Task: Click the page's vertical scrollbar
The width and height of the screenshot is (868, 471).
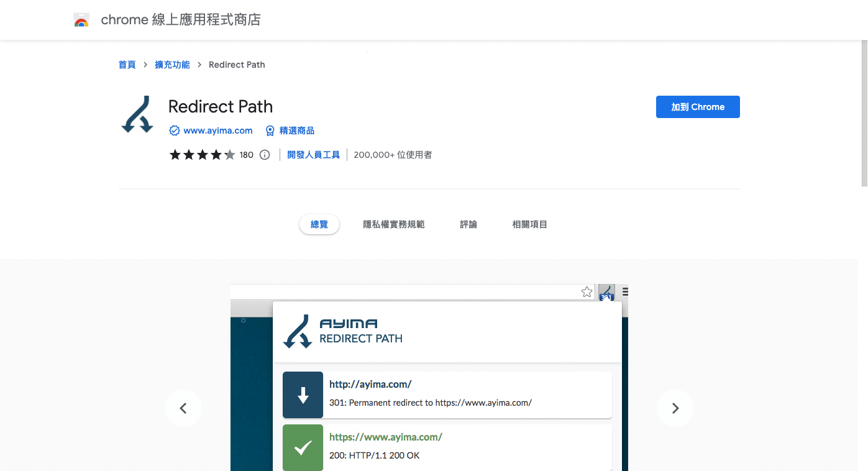Action: tap(864, 112)
